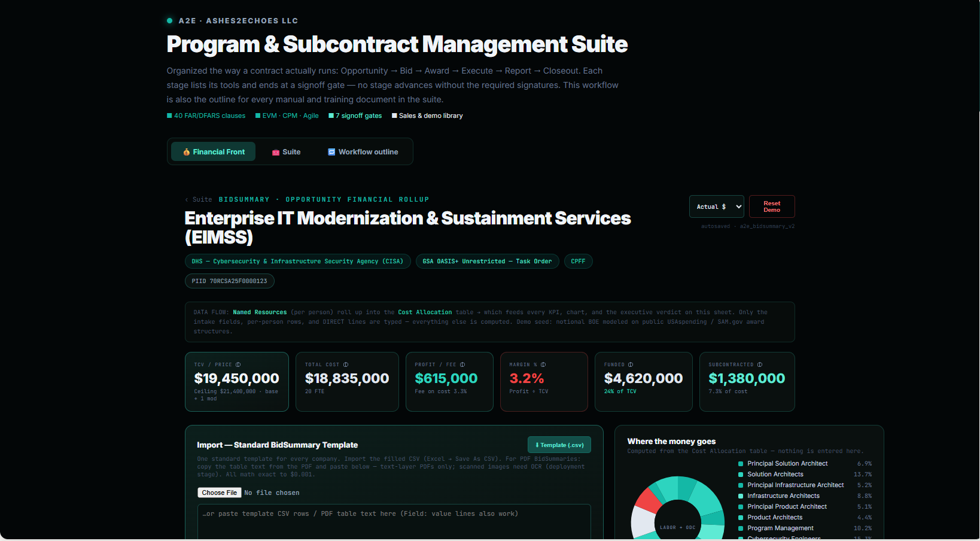
Task: Click the Infrastructure Architects legend swatch
Action: point(741,496)
